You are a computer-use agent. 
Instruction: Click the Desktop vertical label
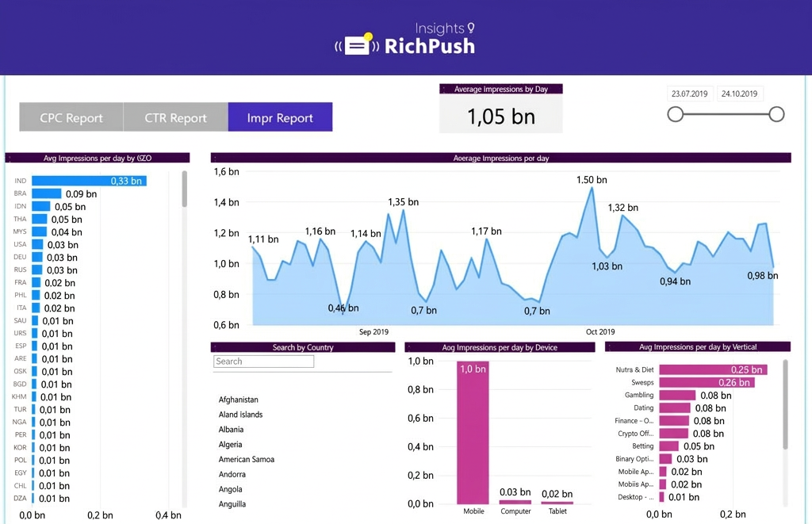pos(635,497)
